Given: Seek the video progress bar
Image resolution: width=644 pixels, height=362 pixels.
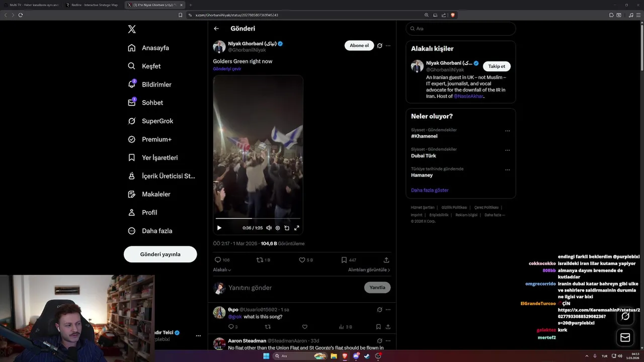Looking at the screenshot, I should (258, 218).
